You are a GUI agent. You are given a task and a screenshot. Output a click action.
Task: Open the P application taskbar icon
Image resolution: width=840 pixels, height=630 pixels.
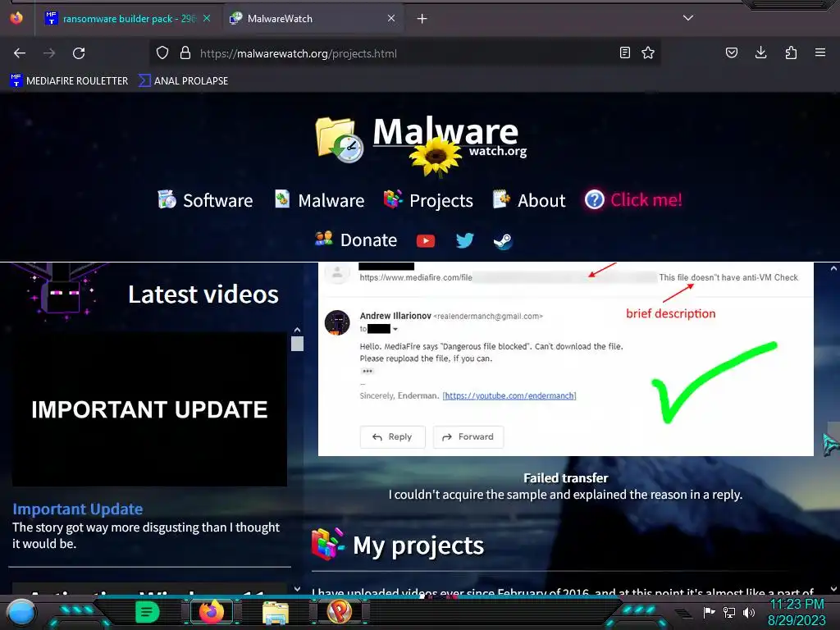pyautogui.click(x=340, y=612)
